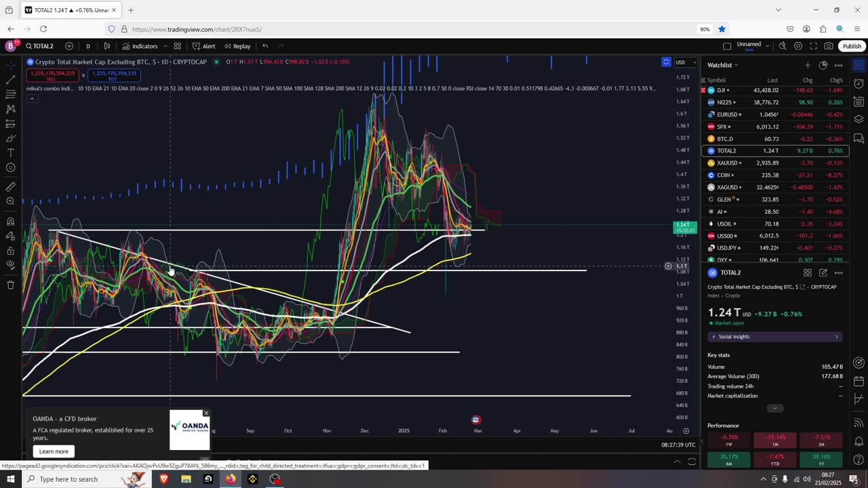The width and height of the screenshot is (868, 488).
Task: Toggle stay in drawing mode
Action: [10, 236]
